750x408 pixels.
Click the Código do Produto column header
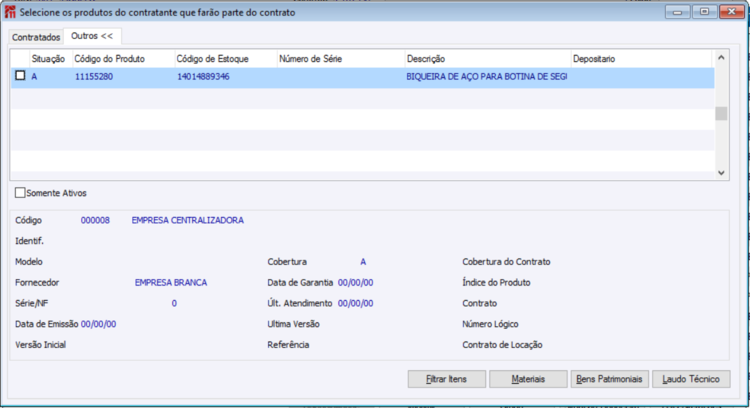[x=123, y=59]
